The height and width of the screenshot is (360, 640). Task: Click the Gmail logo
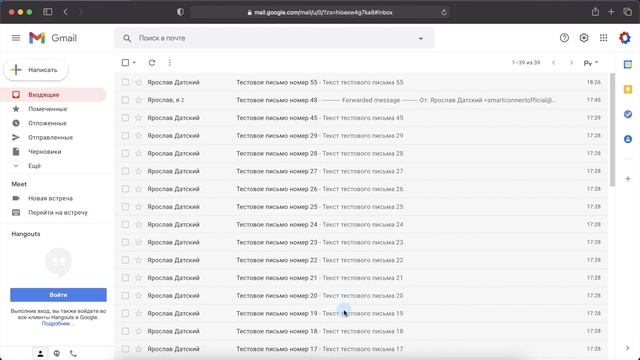pos(53,38)
